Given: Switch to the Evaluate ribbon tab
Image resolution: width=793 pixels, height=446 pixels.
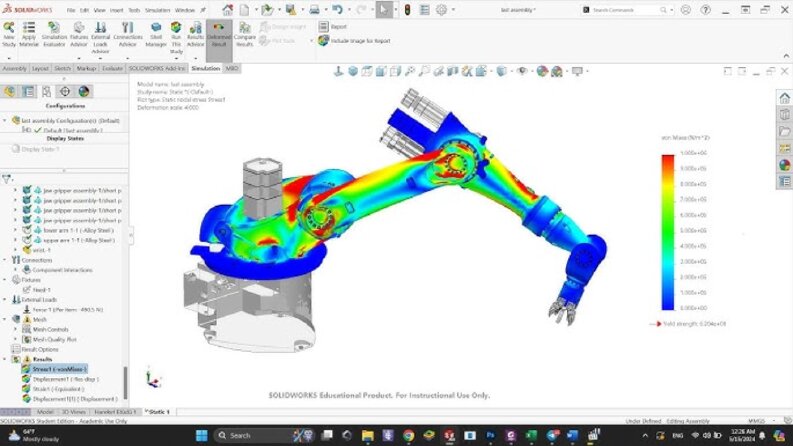Looking at the screenshot, I should pyautogui.click(x=112, y=68).
